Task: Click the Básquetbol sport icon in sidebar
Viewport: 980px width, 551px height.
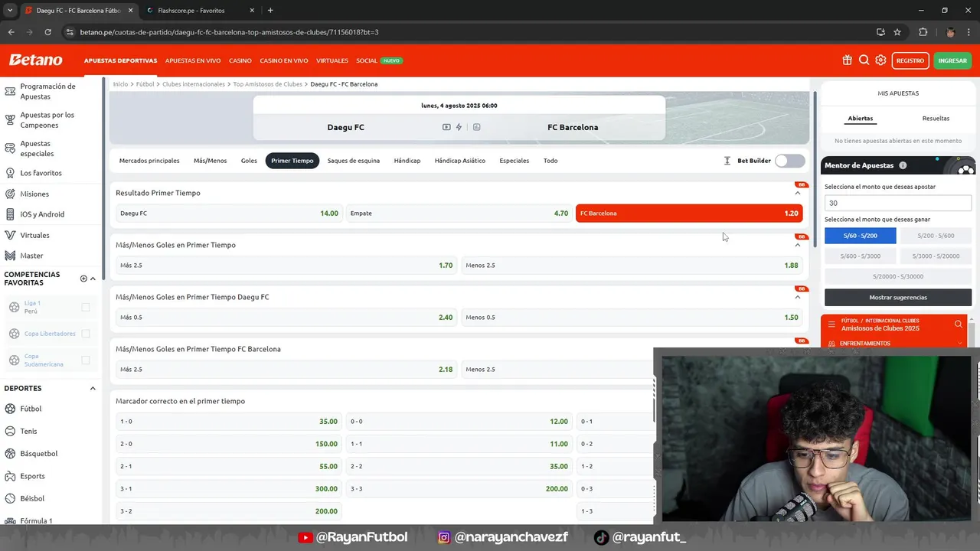Action: pos(11,453)
